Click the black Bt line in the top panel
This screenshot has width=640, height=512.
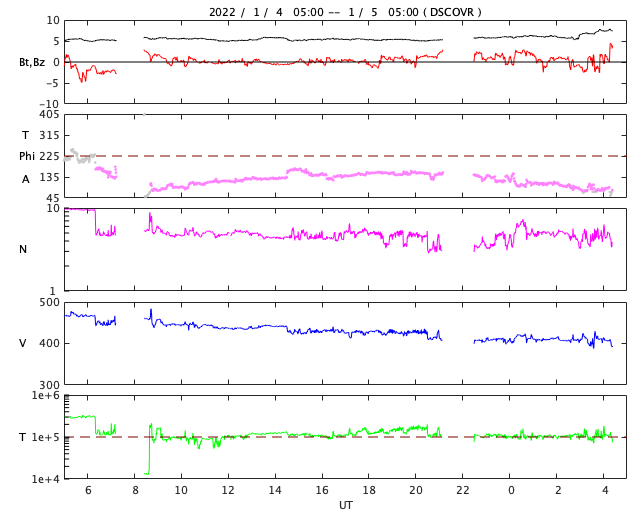[300, 39]
